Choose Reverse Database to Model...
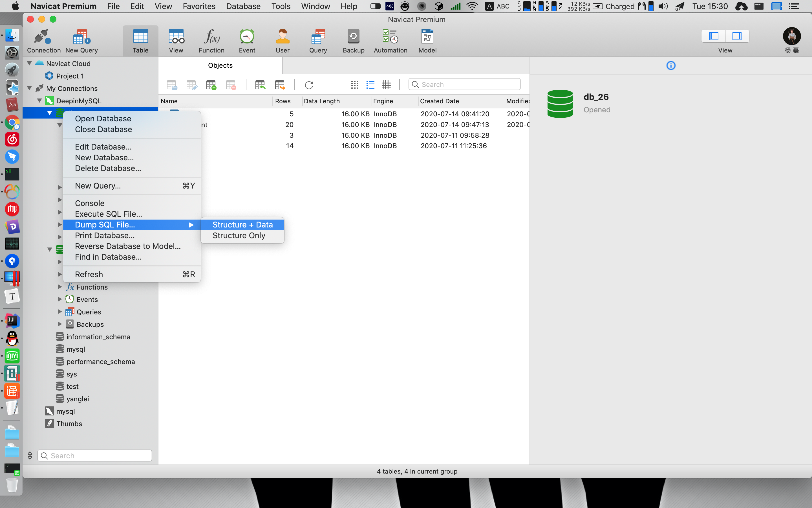Viewport: 812px width, 508px height. coord(132,246)
